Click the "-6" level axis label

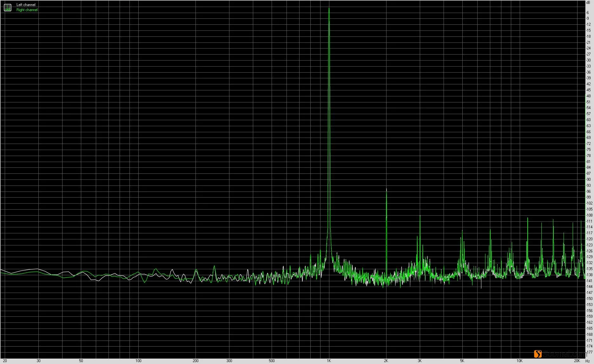click(588, 12)
